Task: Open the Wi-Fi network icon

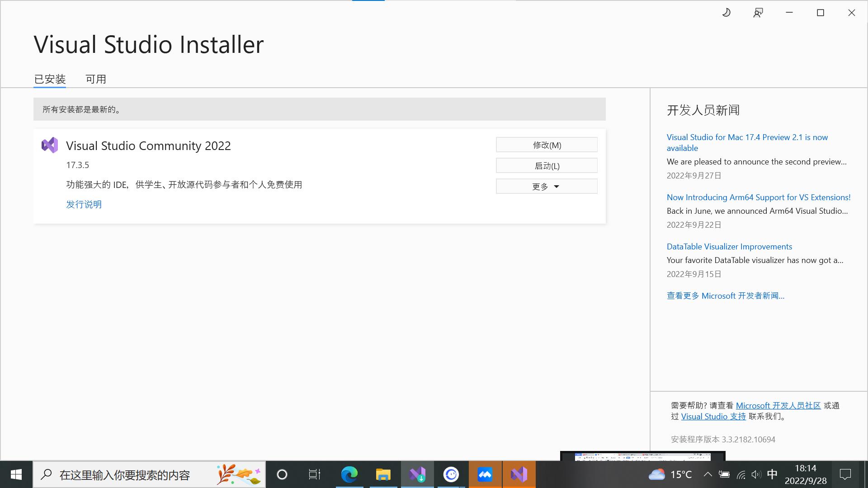Action: pos(741,474)
